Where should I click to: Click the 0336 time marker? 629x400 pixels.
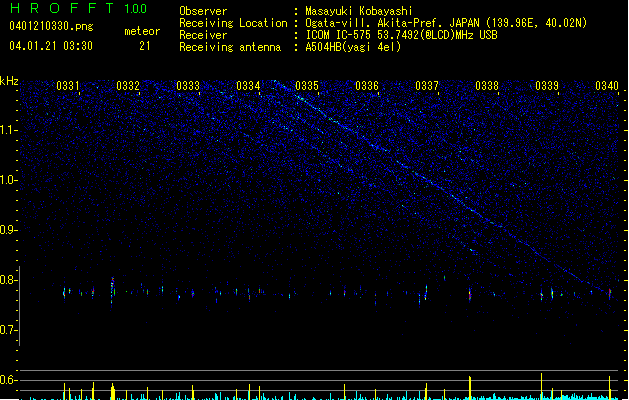(367, 86)
